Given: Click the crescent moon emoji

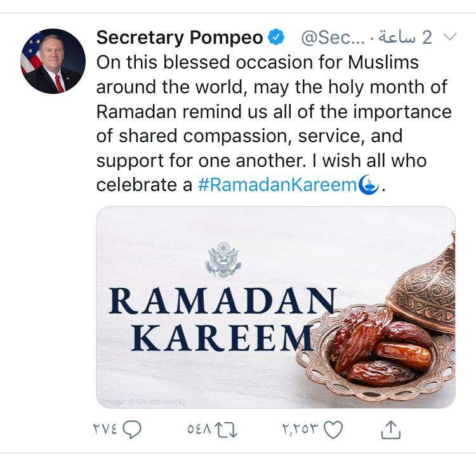Looking at the screenshot, I should coord(369,185).
